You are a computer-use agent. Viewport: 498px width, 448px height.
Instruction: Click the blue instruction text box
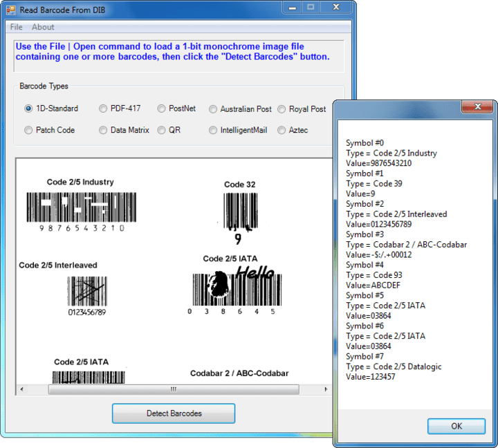(179, 56)
